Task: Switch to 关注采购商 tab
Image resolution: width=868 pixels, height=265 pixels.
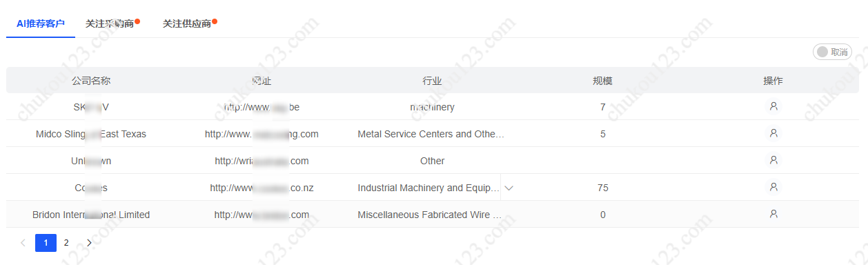Action: (x=110, y=23)
